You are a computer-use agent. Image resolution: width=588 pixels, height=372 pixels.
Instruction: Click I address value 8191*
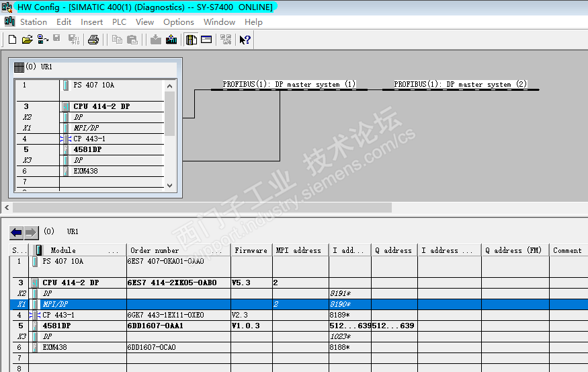[x=340, y=293]
